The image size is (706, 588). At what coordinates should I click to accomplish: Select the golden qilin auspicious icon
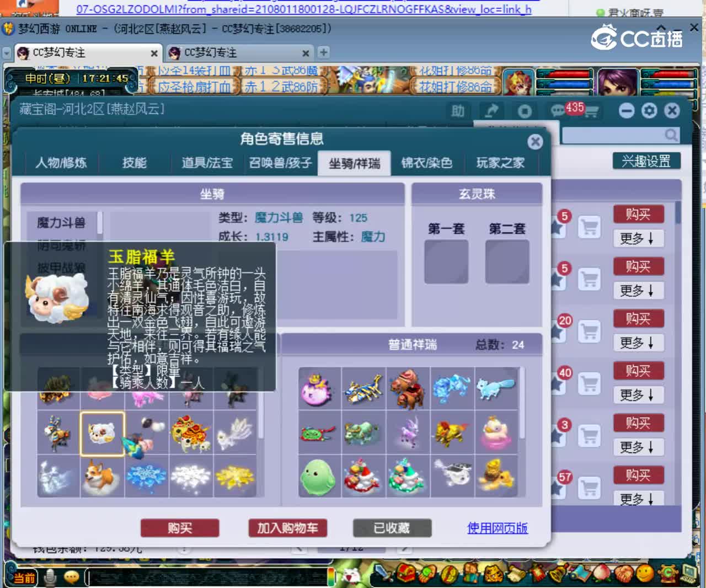click(452, 433)
